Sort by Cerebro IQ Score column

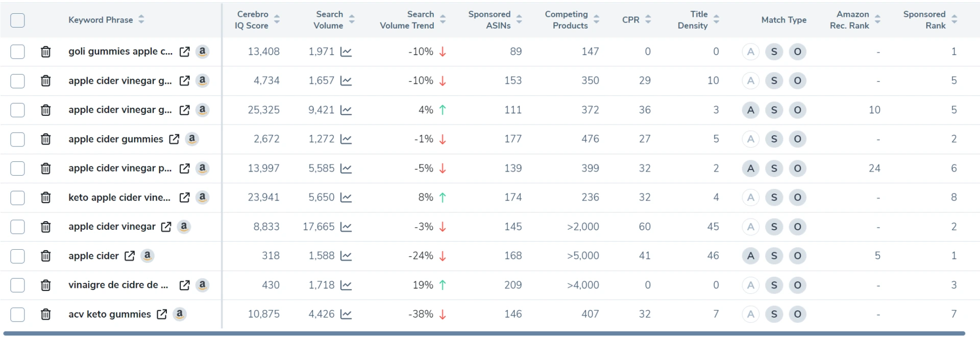coord(277,19)
